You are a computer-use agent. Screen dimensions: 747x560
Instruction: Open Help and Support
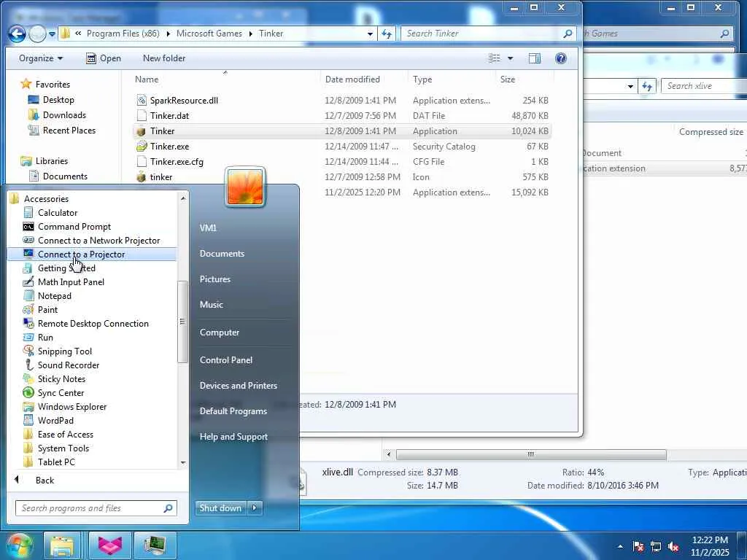click(233, 437)
